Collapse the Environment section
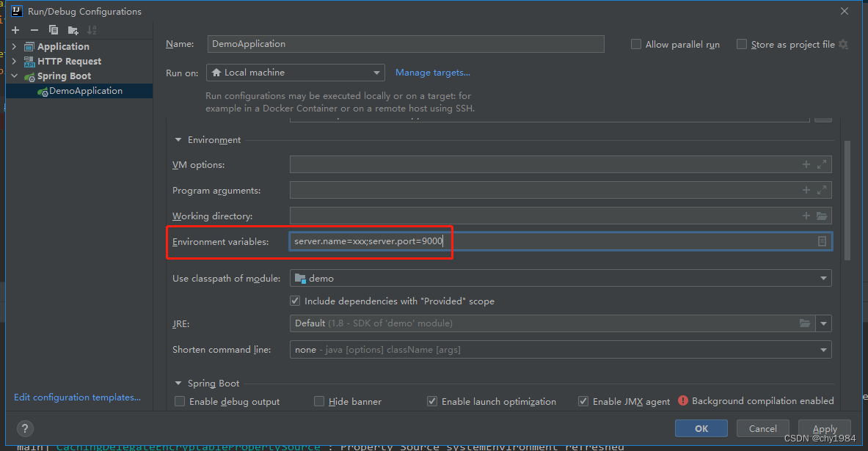This screenshot has height=451, width=868. (178, 139)
